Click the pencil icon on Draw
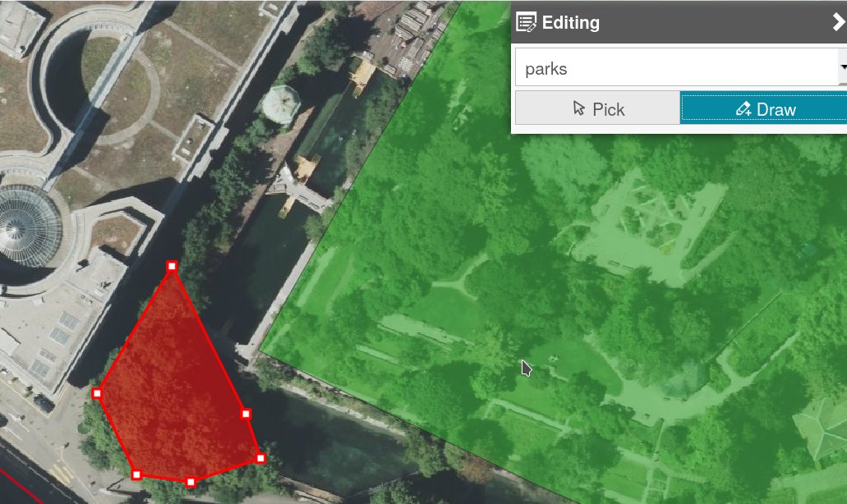Viewport: 847px width, 504px height. 743,108
